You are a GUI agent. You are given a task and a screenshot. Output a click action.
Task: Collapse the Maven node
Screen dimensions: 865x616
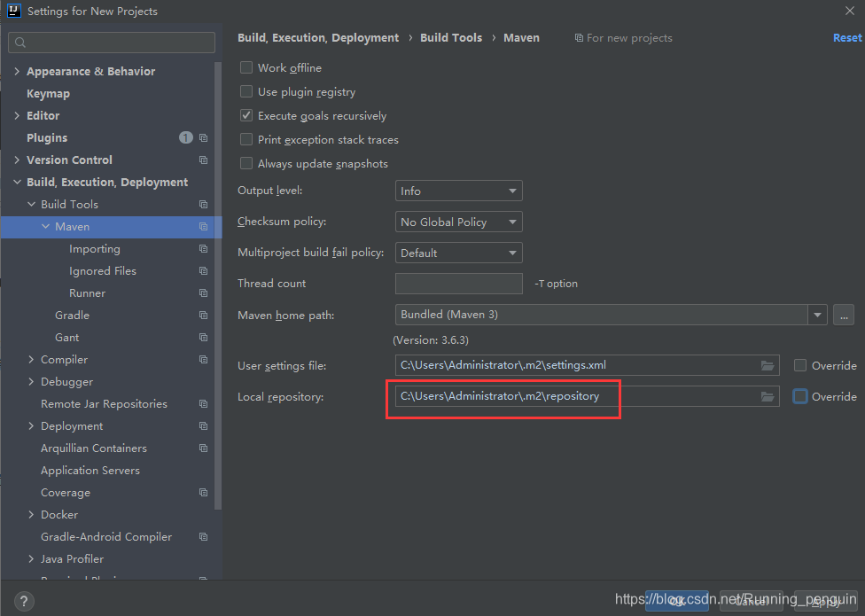pyautogui.click(x=45, y=227)
